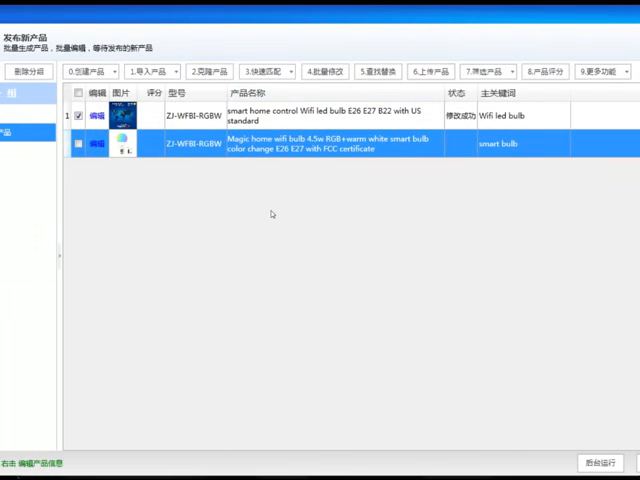Click the 删除分组 button
The width and height of the screenshot is (640, 480).
coord(29,72)
